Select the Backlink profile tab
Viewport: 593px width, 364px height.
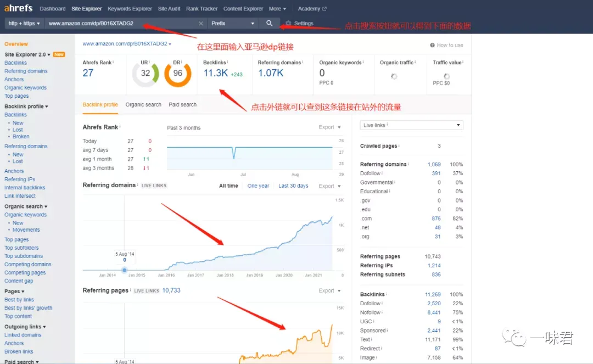[100, 105]
